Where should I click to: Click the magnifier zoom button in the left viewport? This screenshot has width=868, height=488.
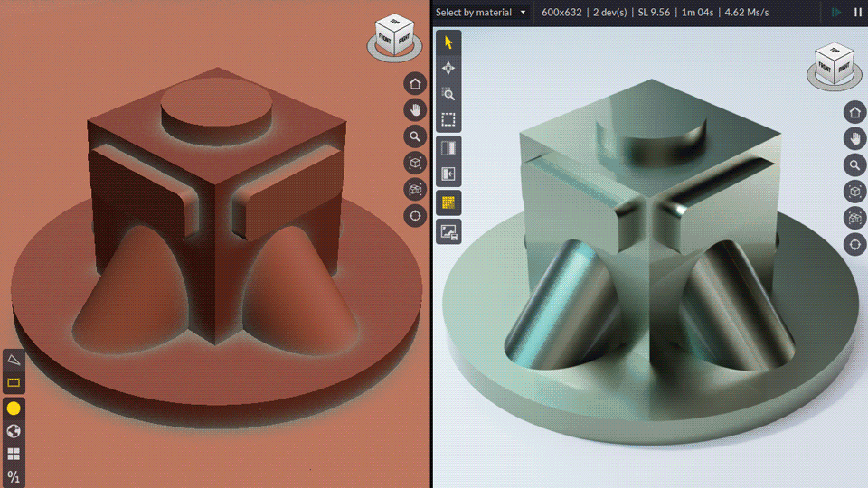[415, 136]
